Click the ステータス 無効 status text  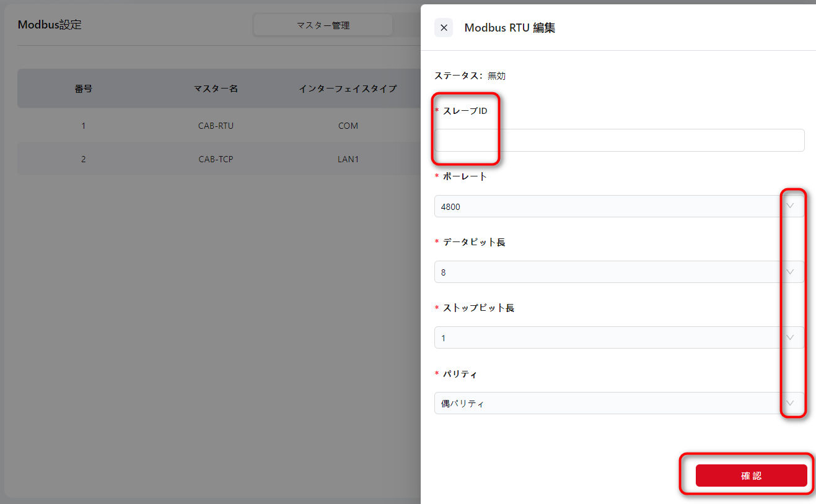pos(470,76)
